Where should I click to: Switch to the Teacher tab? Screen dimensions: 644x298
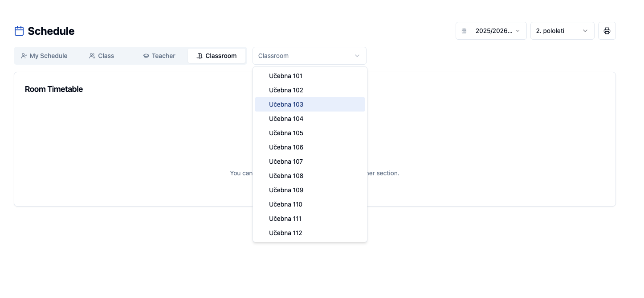[x=159, y=56]
